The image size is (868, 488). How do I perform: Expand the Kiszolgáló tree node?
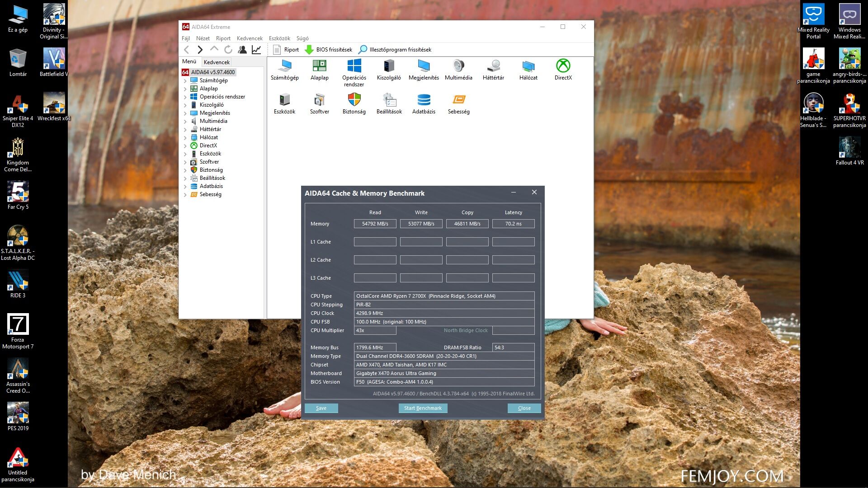(185, 105)
